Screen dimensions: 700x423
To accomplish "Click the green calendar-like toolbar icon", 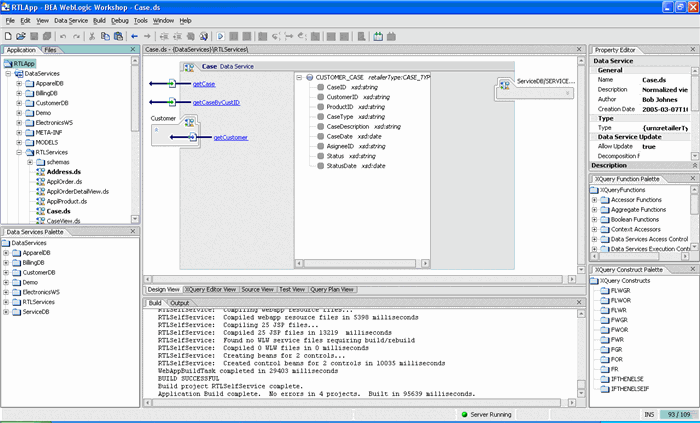I will click(x=378, y=36).
